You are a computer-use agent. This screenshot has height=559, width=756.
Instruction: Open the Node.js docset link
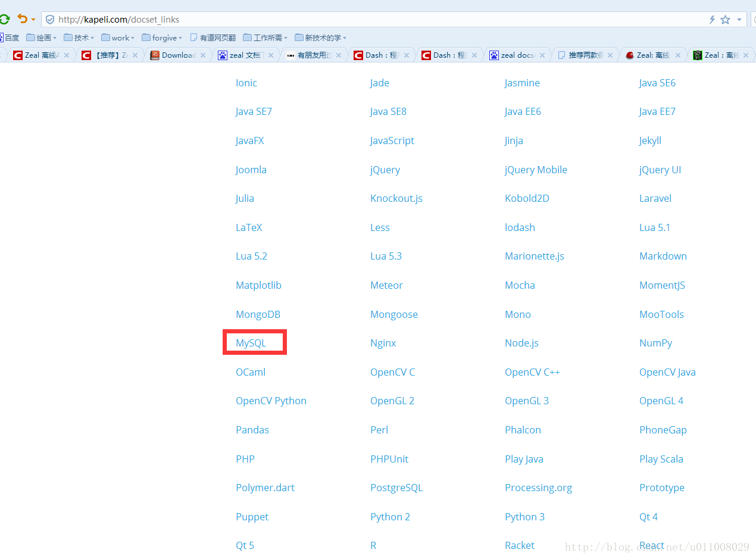point(521,343)
